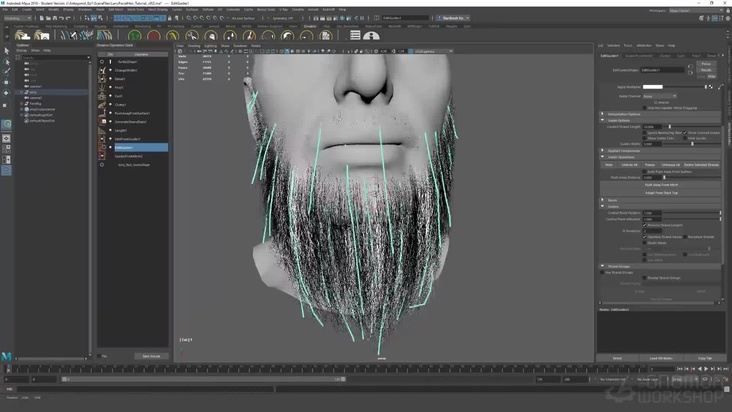Click the save scene icon in status line
Screen dimensions: 732x412
click(x=55, y=18)
